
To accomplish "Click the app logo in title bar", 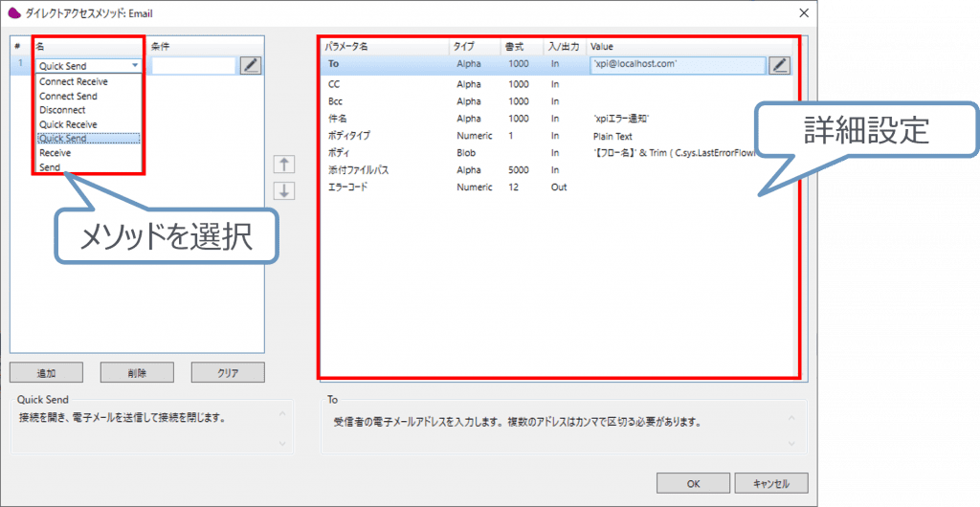I will pyautogui.click(x=14, y=13).
